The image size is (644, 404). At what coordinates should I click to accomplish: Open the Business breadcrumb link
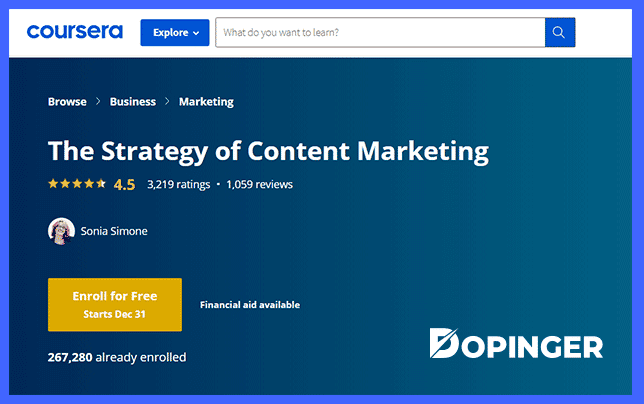133,101
